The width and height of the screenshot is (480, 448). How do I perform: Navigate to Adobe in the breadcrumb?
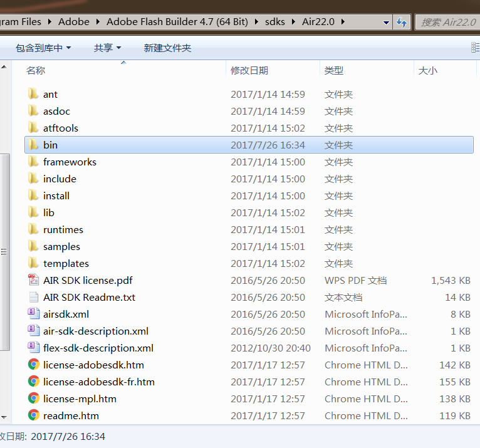(74, 22)
